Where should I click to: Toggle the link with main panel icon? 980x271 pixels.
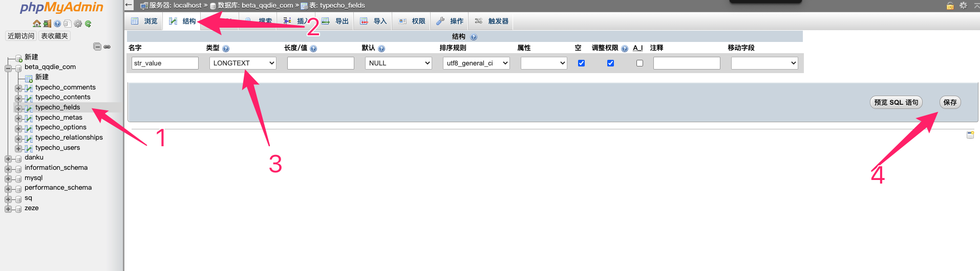coord(107,47)
